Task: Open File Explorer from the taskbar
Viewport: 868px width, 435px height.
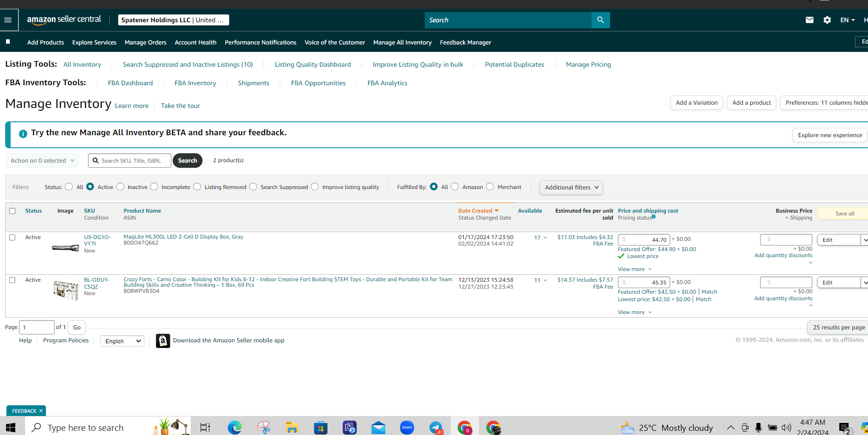Action: coord(292,427)
